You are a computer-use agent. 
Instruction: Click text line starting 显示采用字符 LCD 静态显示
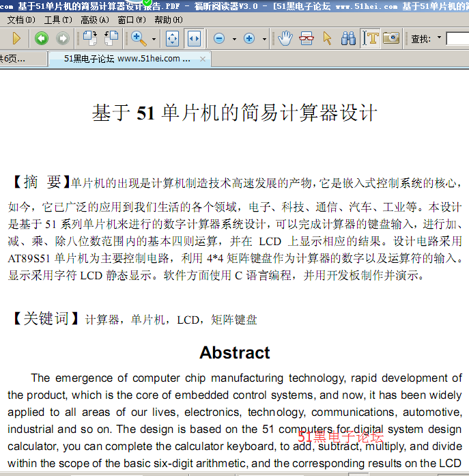coord(216,275)
